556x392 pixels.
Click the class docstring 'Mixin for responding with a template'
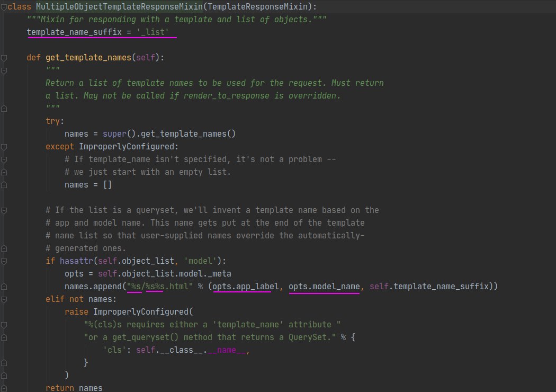(176, 20)
